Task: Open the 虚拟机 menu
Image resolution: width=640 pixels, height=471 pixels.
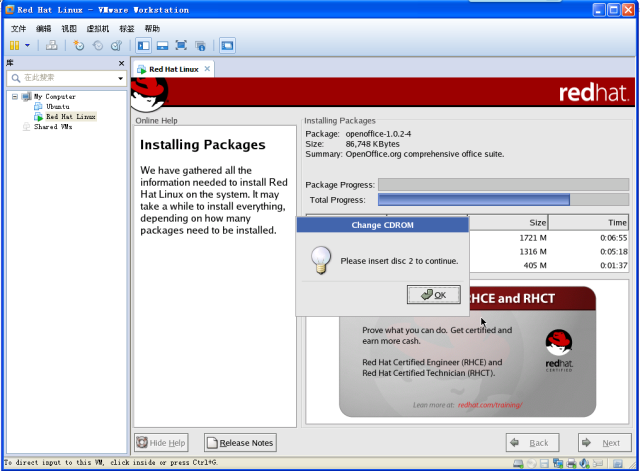Action: tap(98, 29)
